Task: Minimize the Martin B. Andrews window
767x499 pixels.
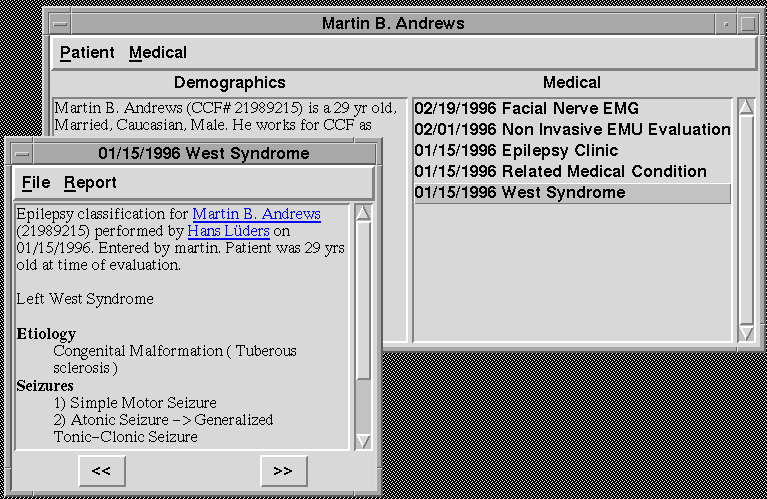Action: click(x=726, y=23)
